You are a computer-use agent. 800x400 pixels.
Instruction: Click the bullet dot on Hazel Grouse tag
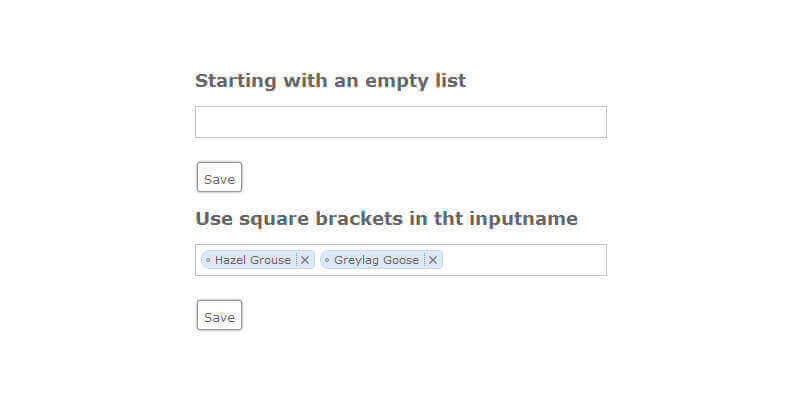pos(208,260)
